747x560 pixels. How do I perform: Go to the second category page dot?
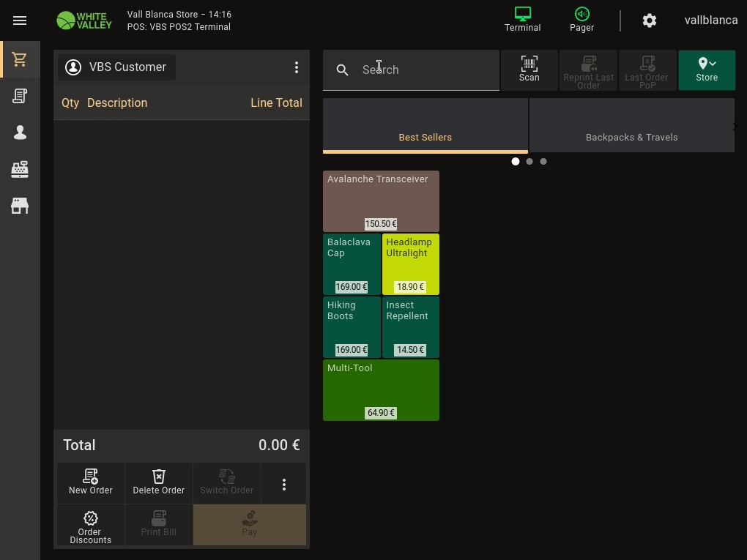tap(529, 161)
